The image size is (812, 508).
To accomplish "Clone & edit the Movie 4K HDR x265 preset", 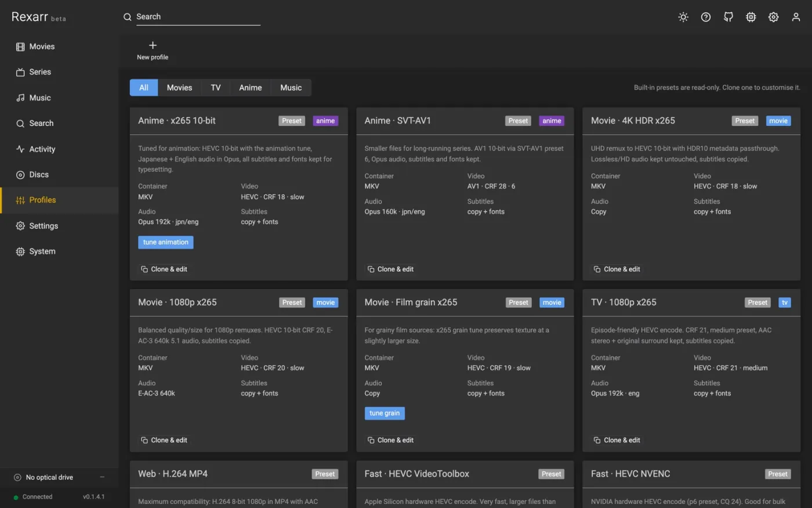I will coord(617,269).
